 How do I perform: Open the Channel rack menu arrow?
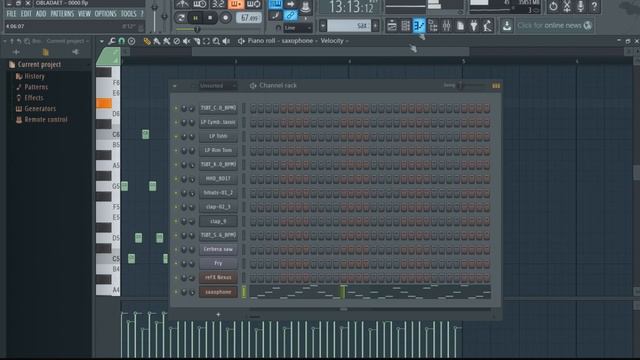click(174, 86)
